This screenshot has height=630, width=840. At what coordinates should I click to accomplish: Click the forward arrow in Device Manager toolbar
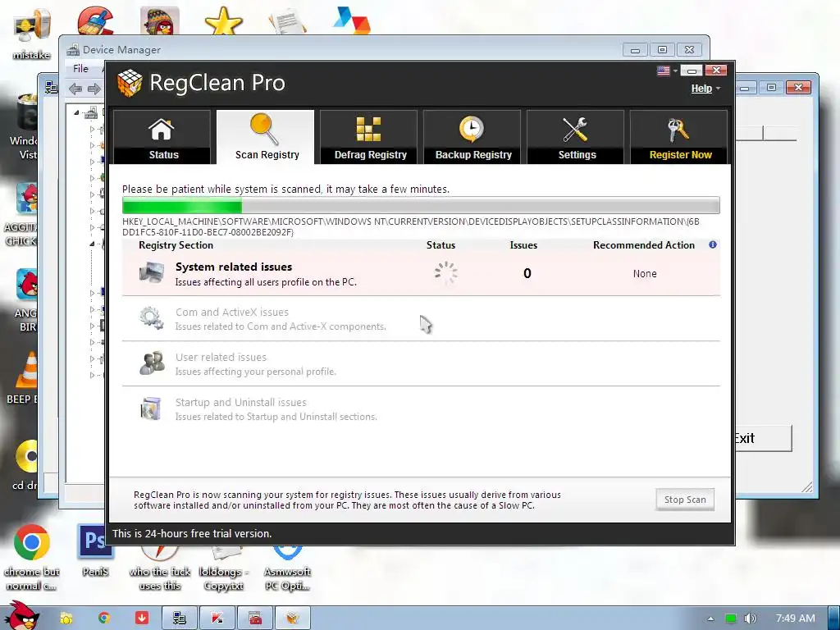click(x=94, y=89)
